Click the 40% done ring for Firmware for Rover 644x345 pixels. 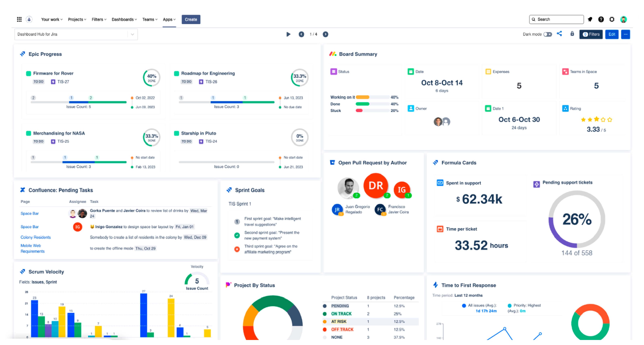(x=152, y=78)
